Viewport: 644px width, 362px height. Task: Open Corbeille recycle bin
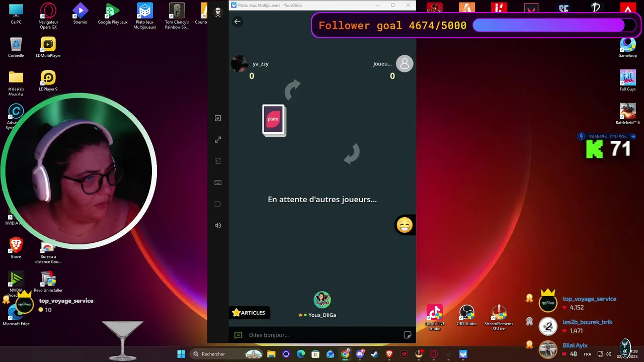16,47
